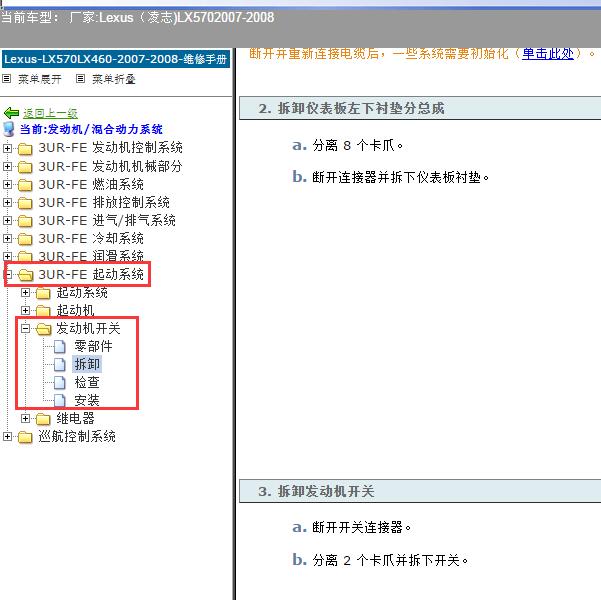Screen dimensions: 601x600
Task: Click the Lexus-LX570LX460-2007-2008-维修手册 title
Action: [116, 59]
